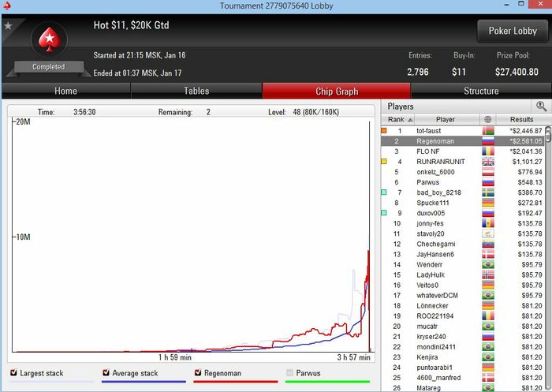Click the 2,796 entries value

tap(418, 72)
